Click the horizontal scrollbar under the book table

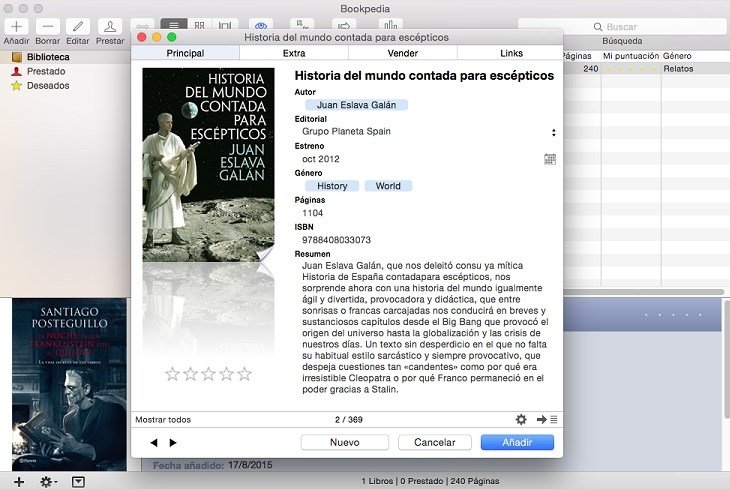[644, 292]
